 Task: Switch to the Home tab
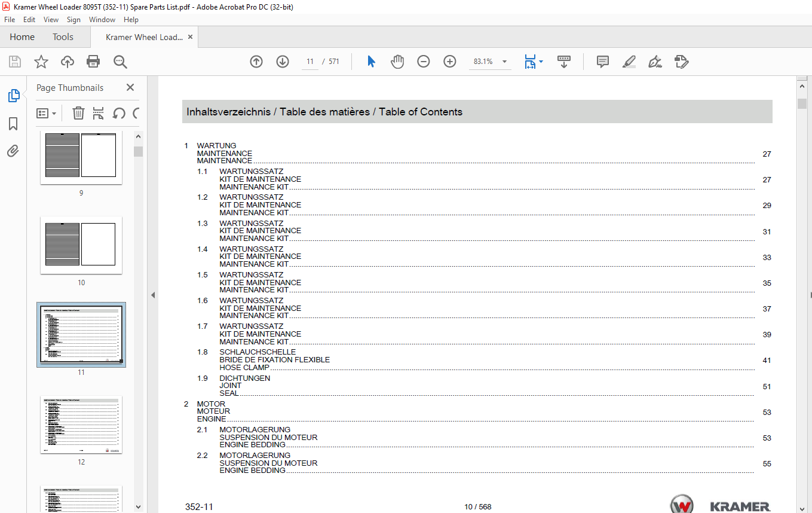click(22, 37)
